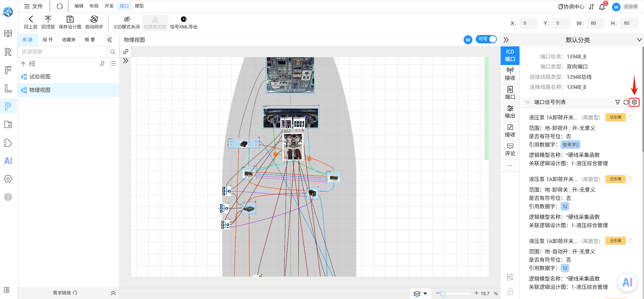Click the 信号字2 data word tag
This screenshot has width=644, height=299.
[x=570, y=145]
